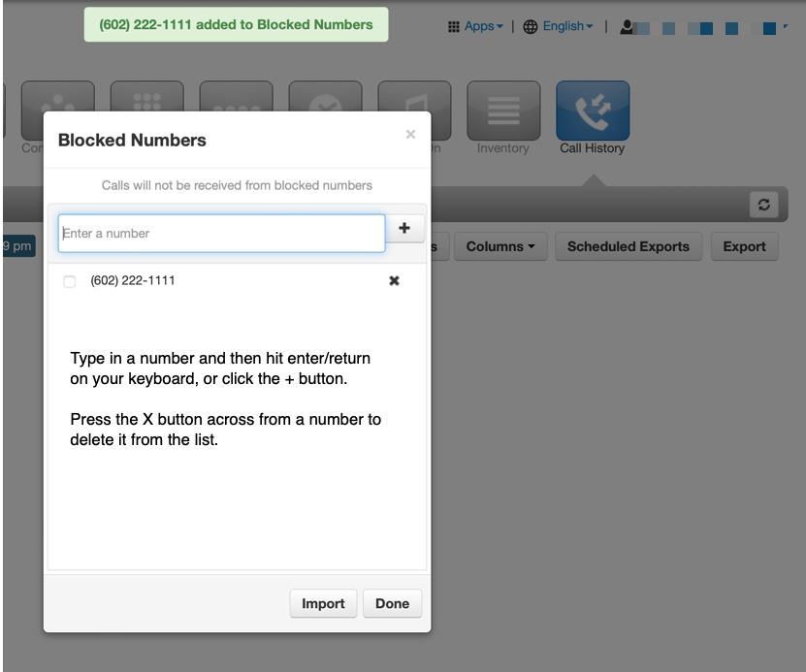806x672 pixels.
Task: Click the dial pad grid navigation icon
Action: coord(146,97)
